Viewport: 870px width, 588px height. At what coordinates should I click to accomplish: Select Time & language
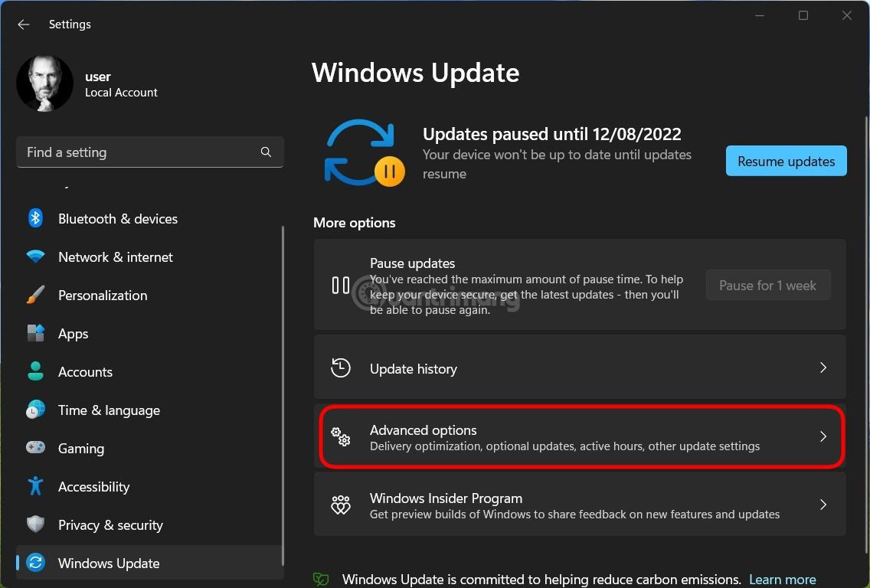(150, 410)
